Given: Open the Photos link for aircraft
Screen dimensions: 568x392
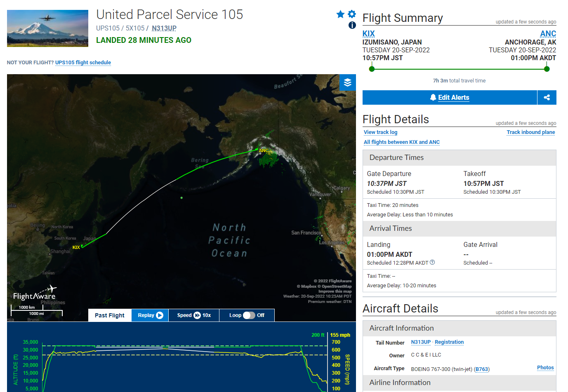Looking at the screenshot, I should coord(545,368).
